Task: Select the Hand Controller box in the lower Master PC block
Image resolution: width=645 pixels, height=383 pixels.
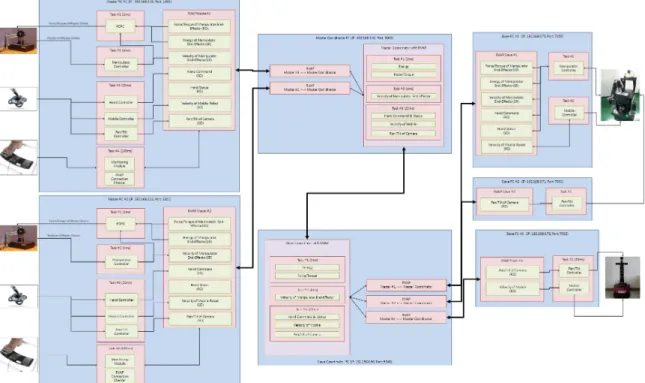Action: [x=121, y=300]
